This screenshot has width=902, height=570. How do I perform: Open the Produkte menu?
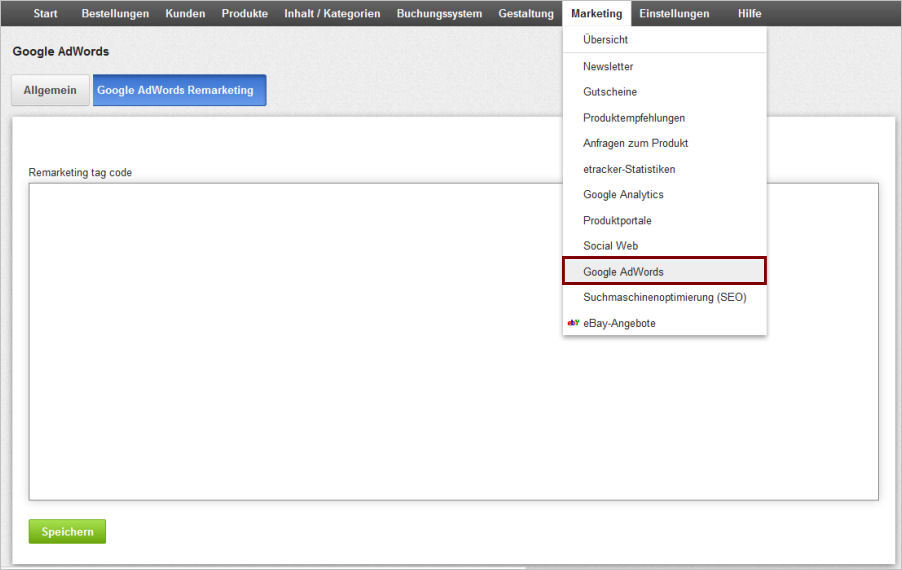coord(244,13)
